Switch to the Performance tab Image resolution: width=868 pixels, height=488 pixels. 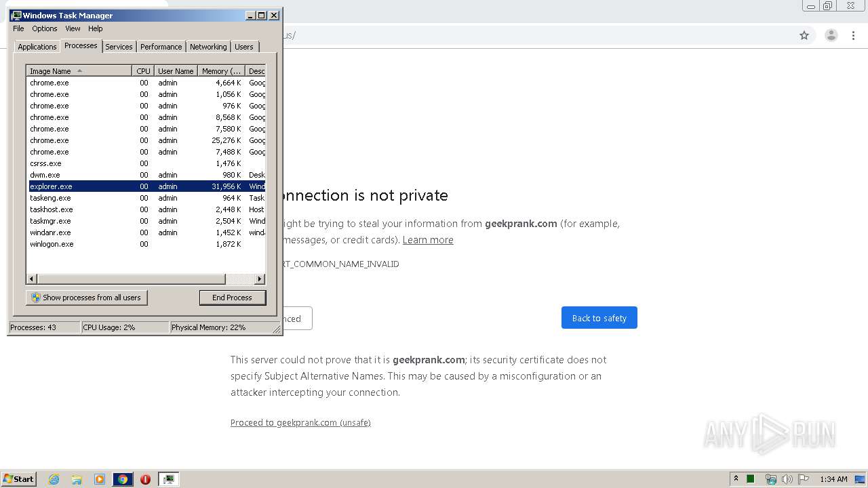pyautogui.click(x=161, y=47)
